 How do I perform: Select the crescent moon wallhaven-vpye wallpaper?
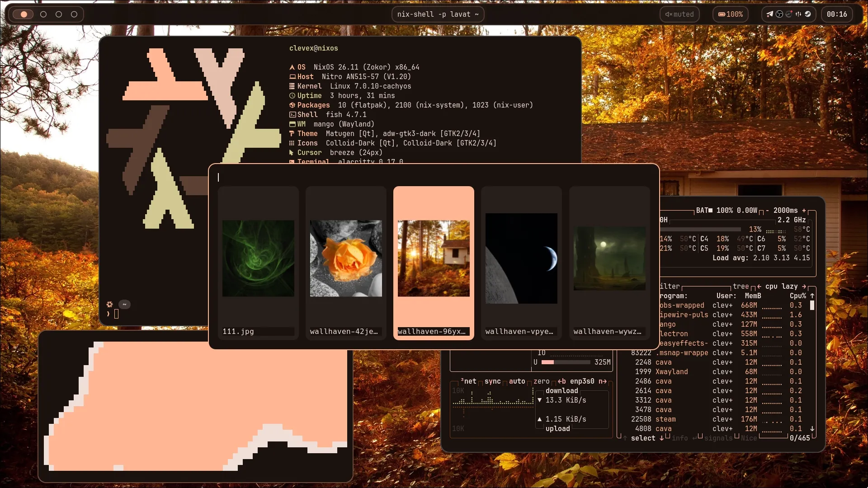521,263
